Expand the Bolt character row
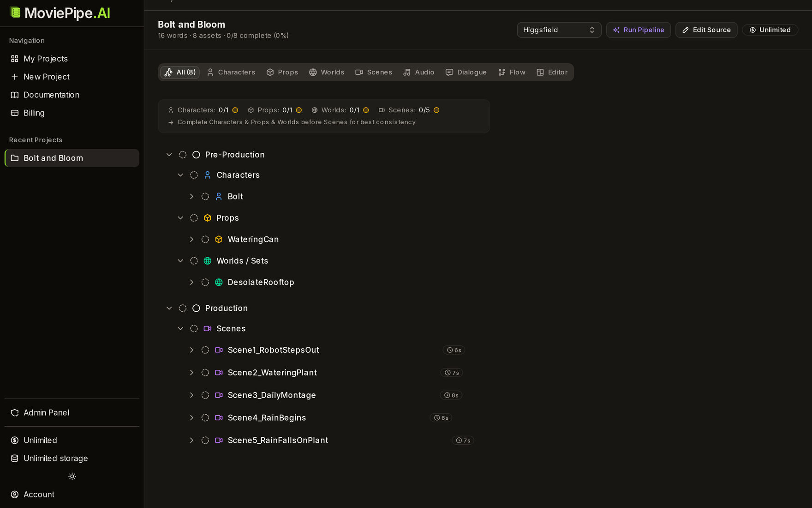This screenshot has width=812, height=508. click(191, 196)
